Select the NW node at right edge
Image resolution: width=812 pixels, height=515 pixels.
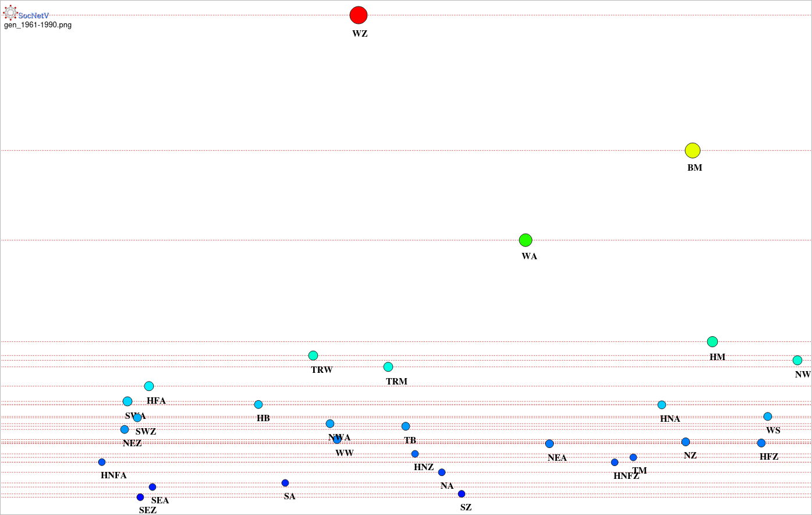(797, 361)
